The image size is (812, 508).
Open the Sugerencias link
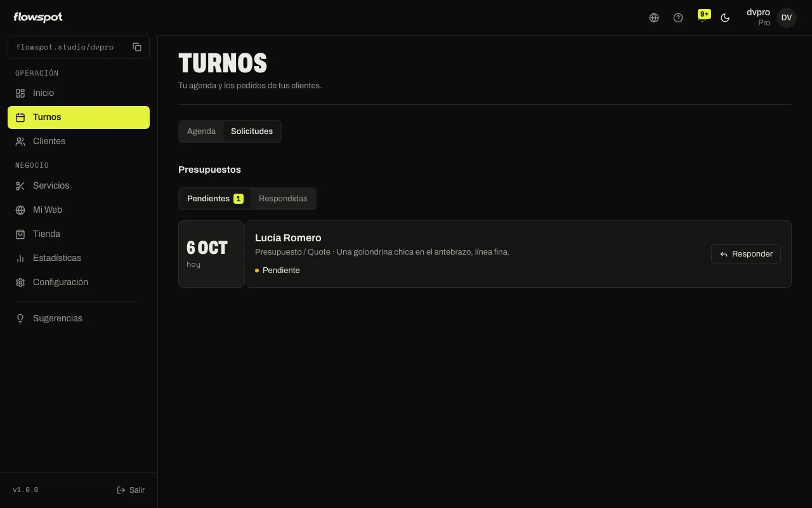79,319
